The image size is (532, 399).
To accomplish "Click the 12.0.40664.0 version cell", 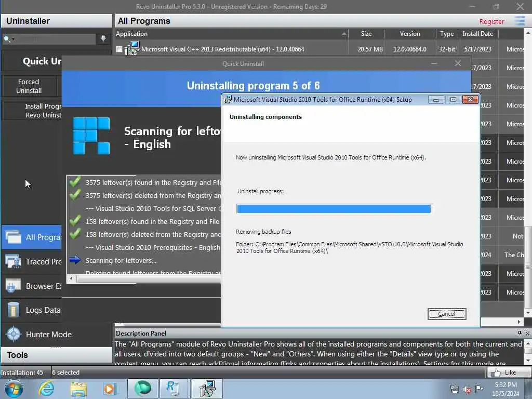I will 410,49.
